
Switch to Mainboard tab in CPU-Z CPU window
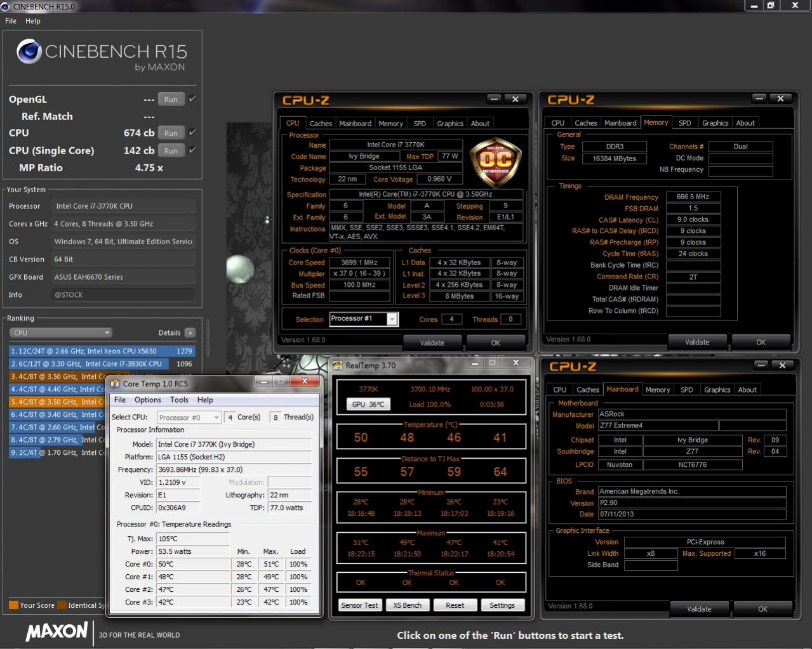point(356,124)
